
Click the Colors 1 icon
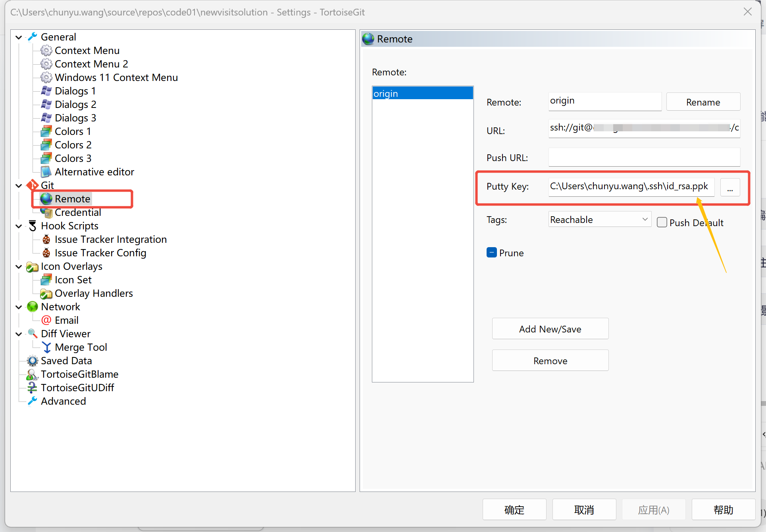pyautogui.click(x=46, y=131)
